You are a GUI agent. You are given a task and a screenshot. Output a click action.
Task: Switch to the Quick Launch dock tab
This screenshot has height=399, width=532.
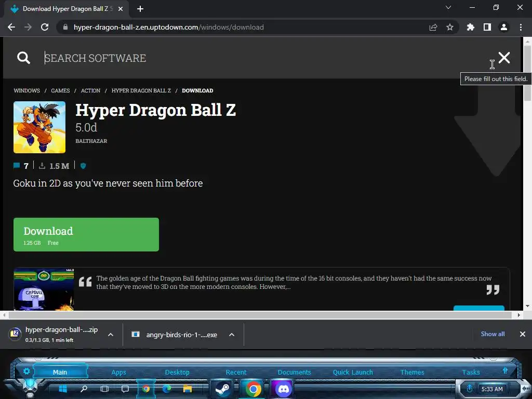(353, 372)
